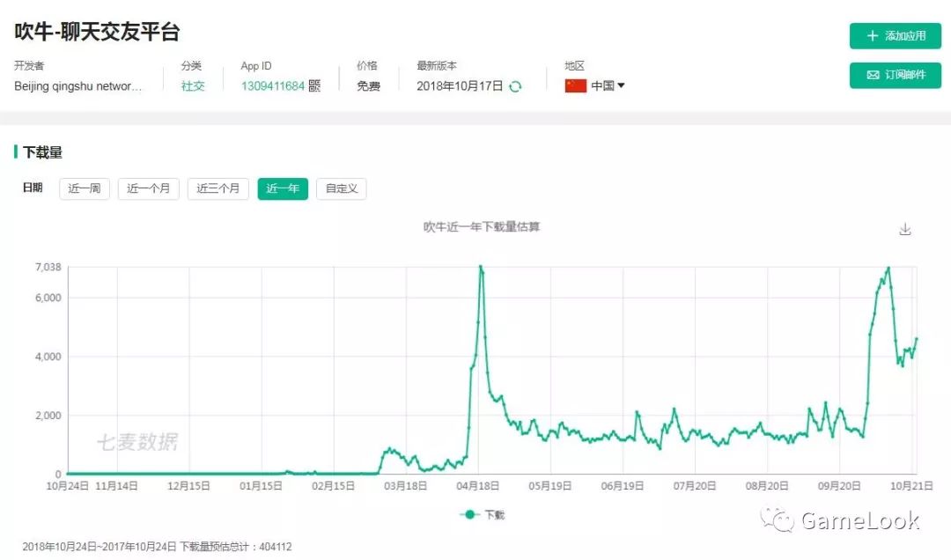Click the 订阅邮件 (subscribe to email) button
The height and width of the screenshot is (560, 951).
[896, 75]
